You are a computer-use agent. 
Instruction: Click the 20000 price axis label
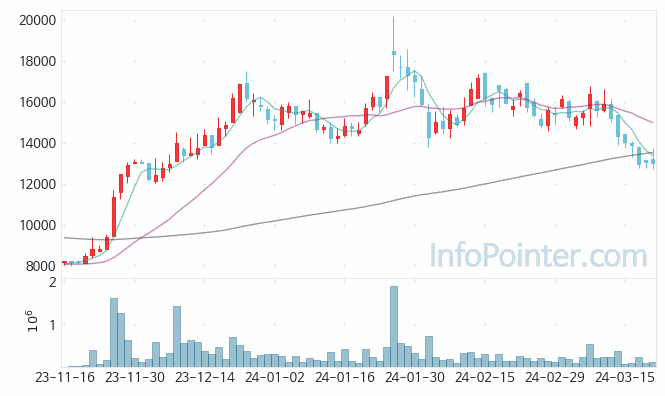point(37,20)
